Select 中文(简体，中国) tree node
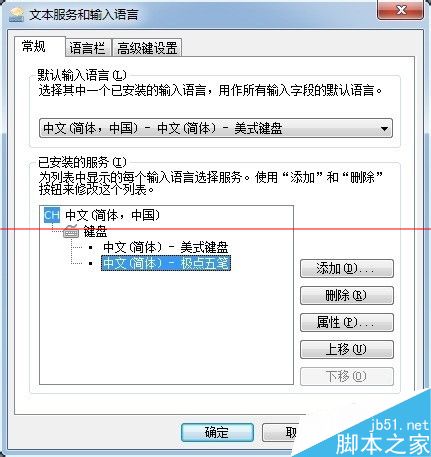 pyautogui.click(x=113, y=215)
